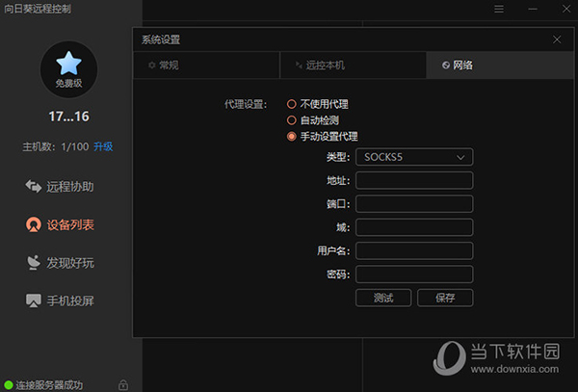
Task: Click the 用户名 username input field
Action: [414, 250]
